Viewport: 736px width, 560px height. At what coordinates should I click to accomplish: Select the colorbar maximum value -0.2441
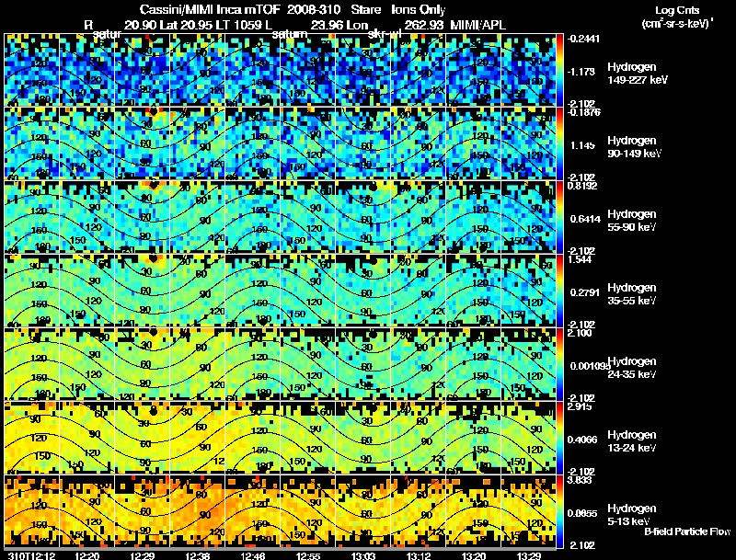tap(583, 39)
